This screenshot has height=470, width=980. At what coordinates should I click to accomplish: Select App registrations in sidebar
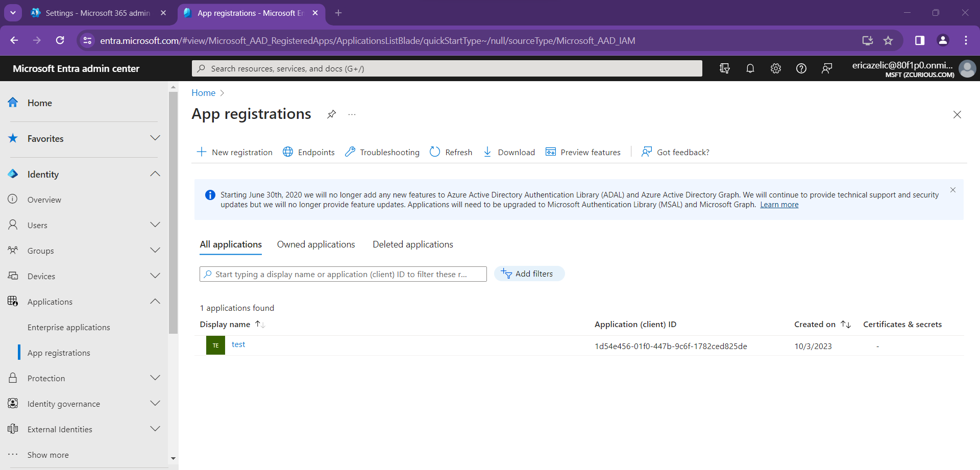pos(59,353)
